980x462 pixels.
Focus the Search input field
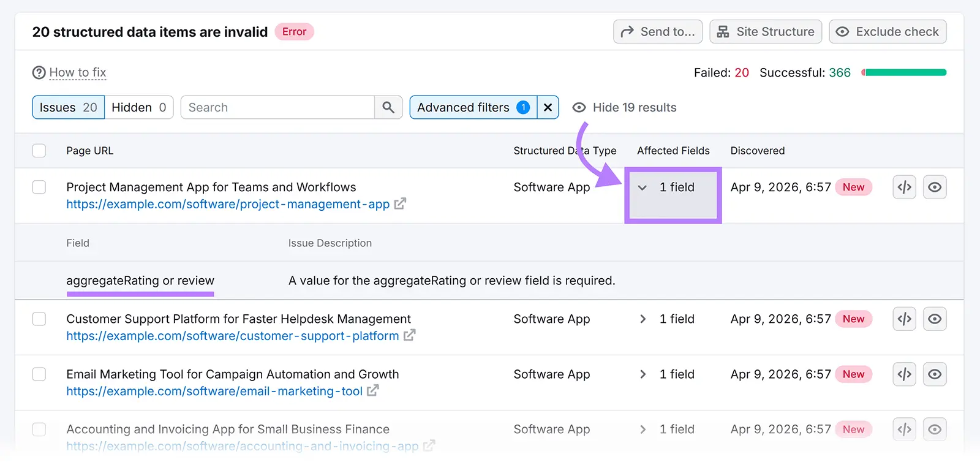[x=277, y=107]
